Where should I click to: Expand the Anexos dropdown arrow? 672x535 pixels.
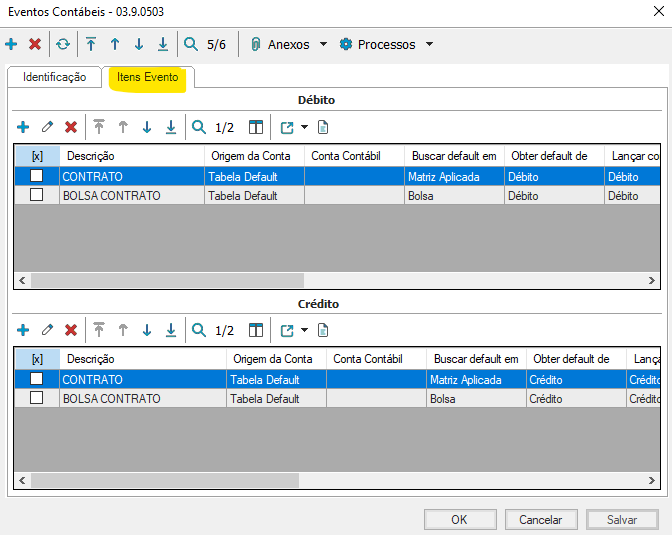coord(324,44)
